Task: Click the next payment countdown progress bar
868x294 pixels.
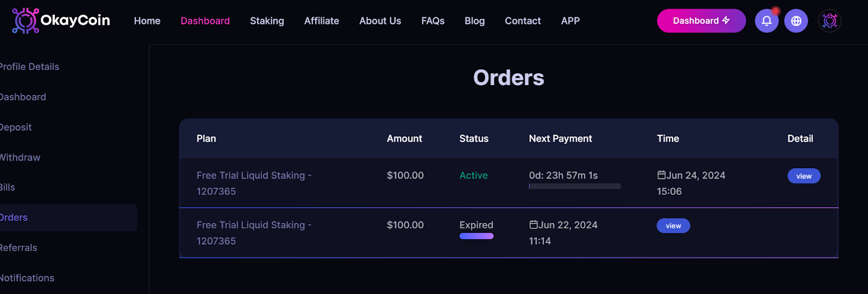Action: (x=575, y=186)
